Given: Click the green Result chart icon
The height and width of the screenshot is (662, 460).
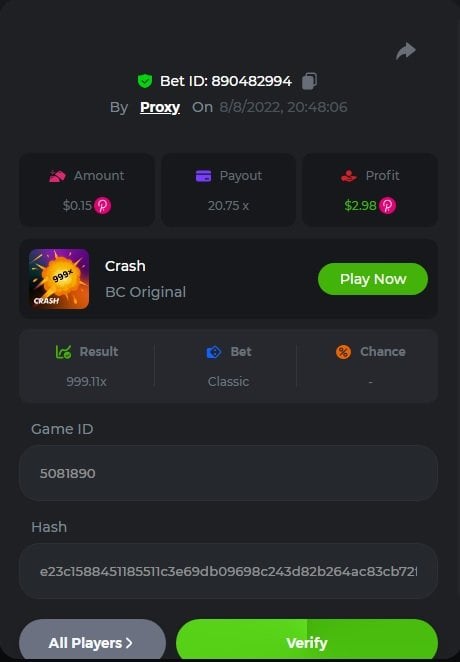Looking at the screenshot, I should 63,352.
